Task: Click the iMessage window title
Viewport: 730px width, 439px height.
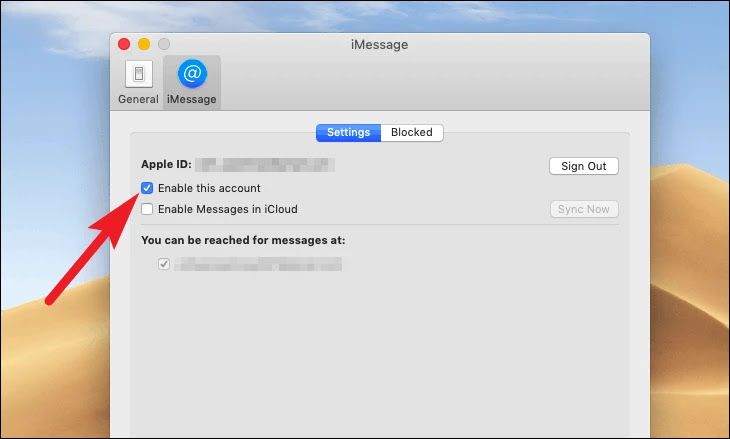Action: pyautogui.click(x=379, y=45)
